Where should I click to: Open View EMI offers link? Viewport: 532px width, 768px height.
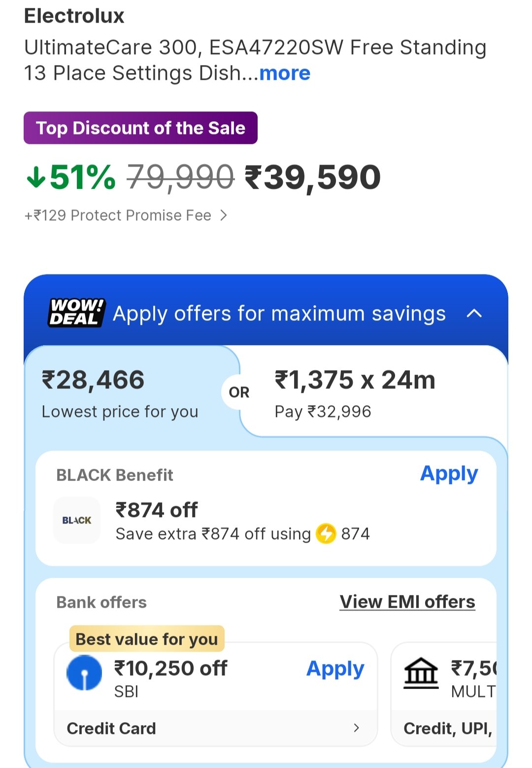[x=407, y=602]
